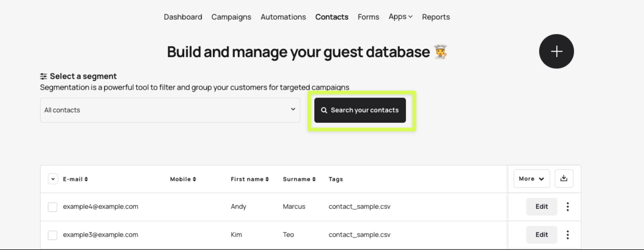Viewport: 644px width, 250px height.
Task: Go to the Dashboard page
Action: [x=183, y=17]
